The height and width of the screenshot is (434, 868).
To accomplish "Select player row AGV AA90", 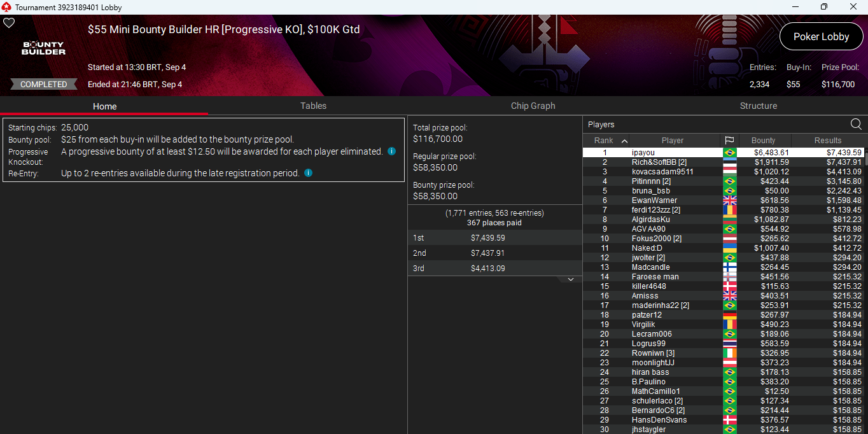I will click(x=723, y=229).
